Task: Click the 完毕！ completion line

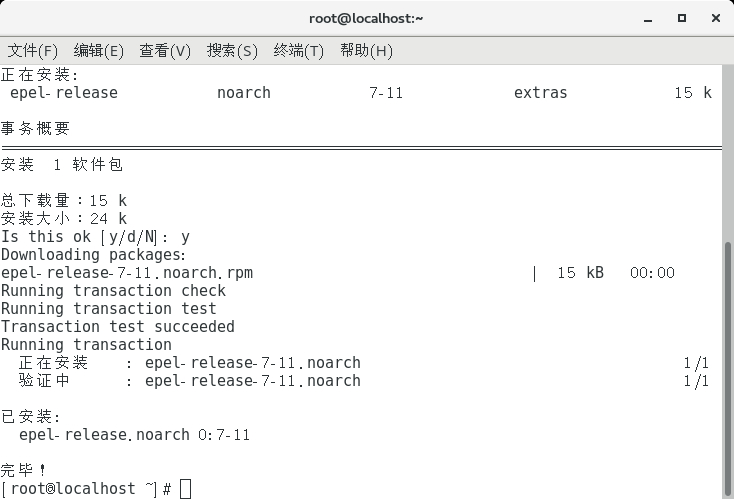Action: click(x=23, y=470)
